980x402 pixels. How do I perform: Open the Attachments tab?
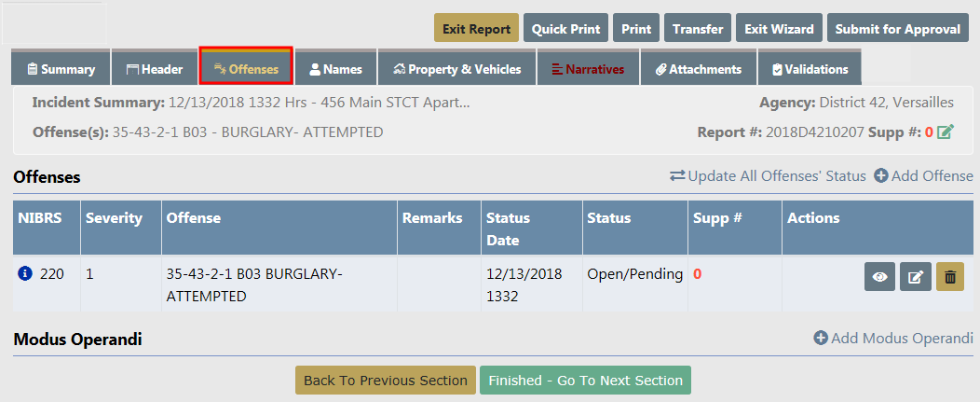coord(698,69)
